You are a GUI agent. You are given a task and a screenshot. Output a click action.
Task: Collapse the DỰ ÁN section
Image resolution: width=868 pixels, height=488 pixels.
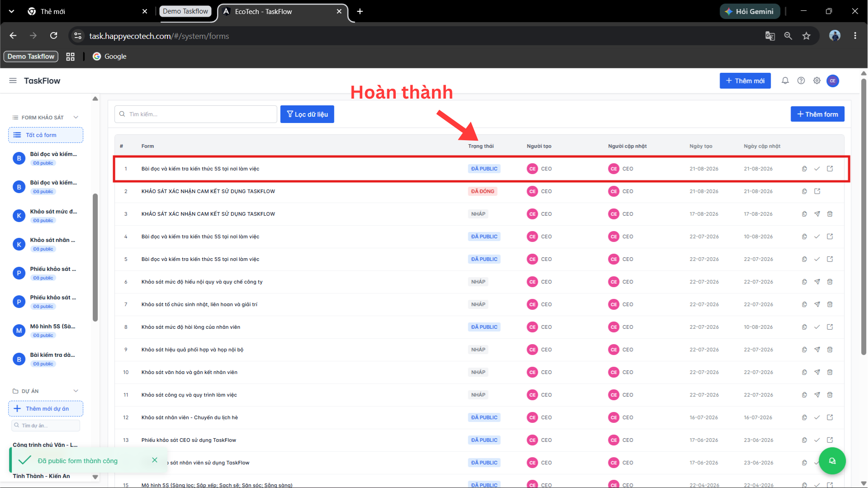[76, 391]
